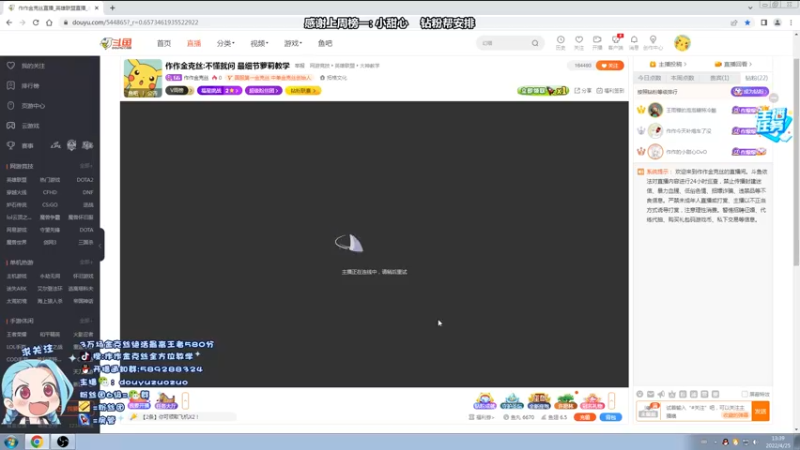800x450 pixels.
Task: Click the 发送 send button in chat
Action: (760, 411)
